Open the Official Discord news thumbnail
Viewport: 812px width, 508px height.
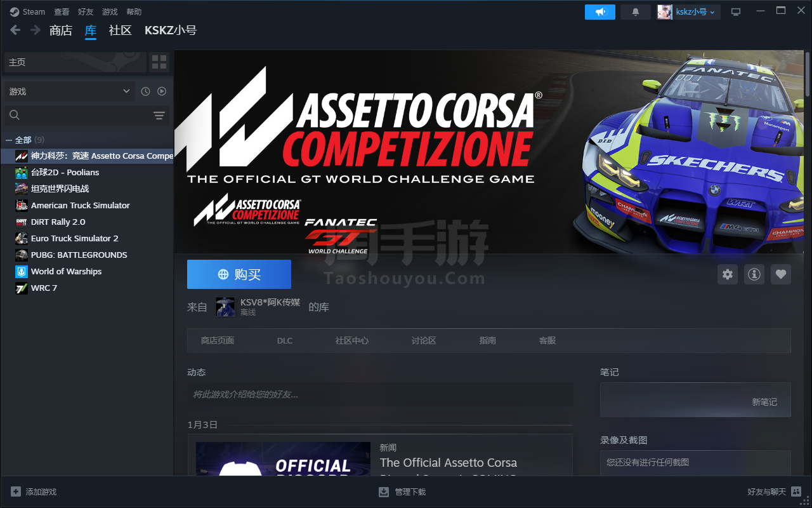283,458
